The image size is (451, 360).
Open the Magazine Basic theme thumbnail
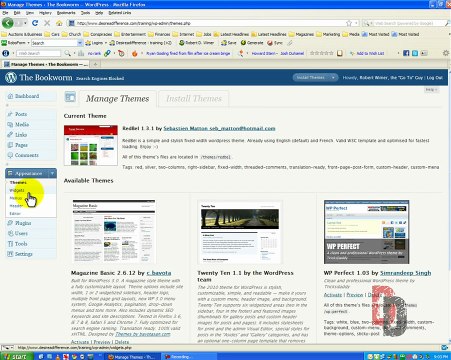click(114, 232)
